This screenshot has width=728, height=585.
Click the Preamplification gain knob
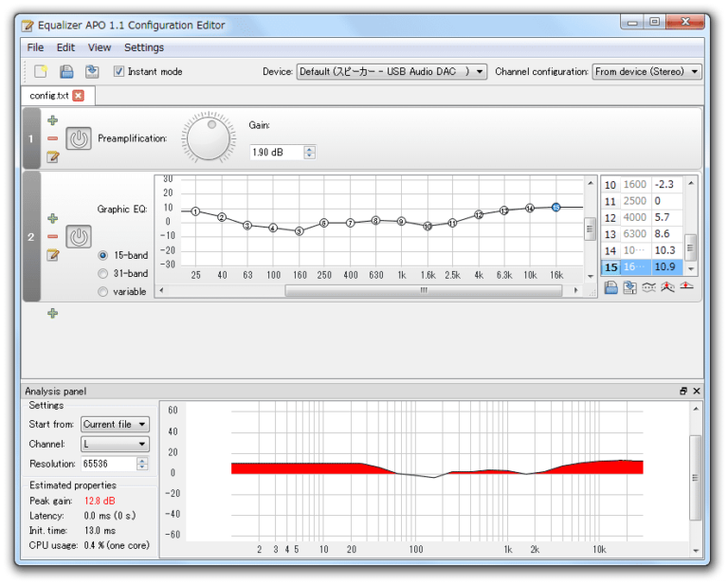[209, 138]
